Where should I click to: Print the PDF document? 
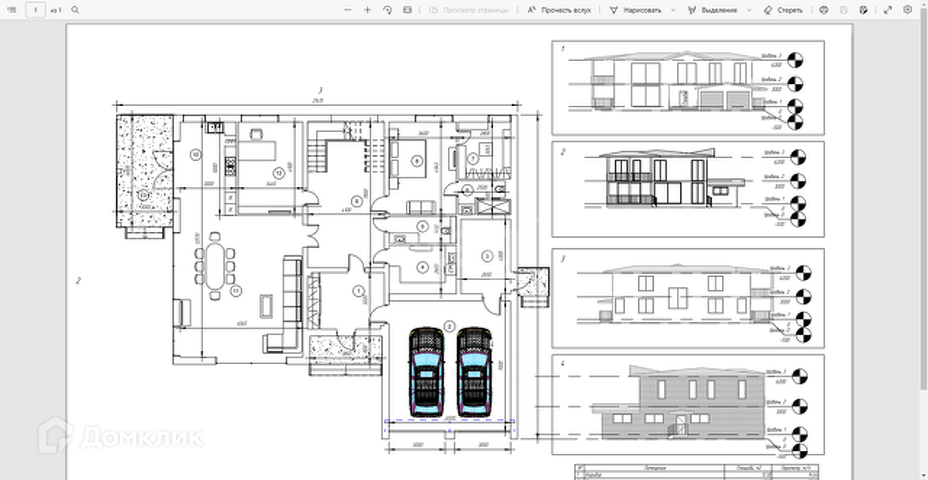pyautogui.click(x=824, y=10)
